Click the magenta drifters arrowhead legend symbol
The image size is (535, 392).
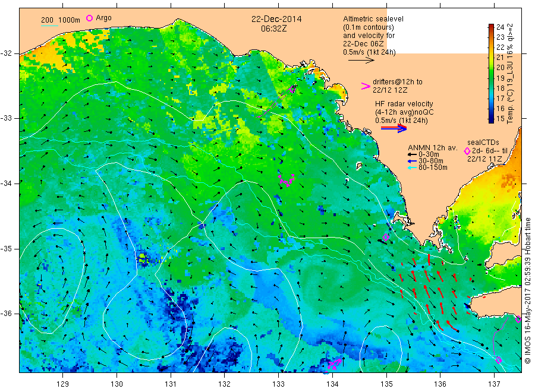pos(366,86)
